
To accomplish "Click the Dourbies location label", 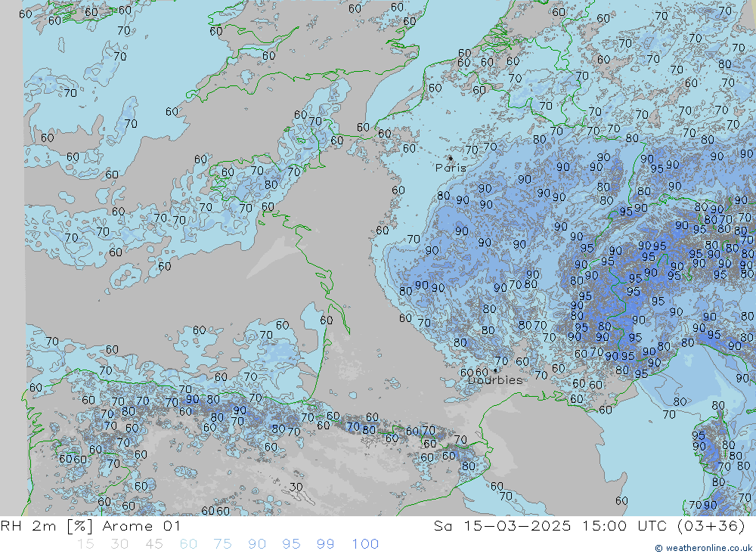I will [495, 380].
